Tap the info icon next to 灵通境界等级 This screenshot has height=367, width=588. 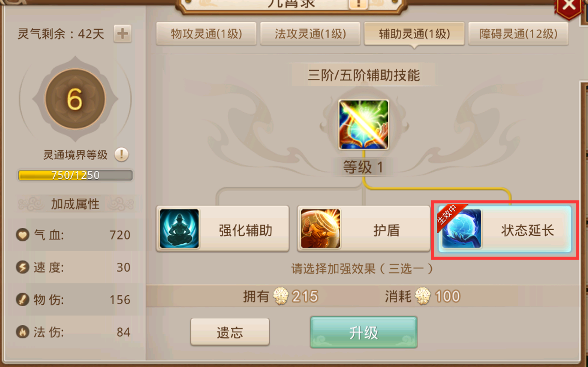122,154
